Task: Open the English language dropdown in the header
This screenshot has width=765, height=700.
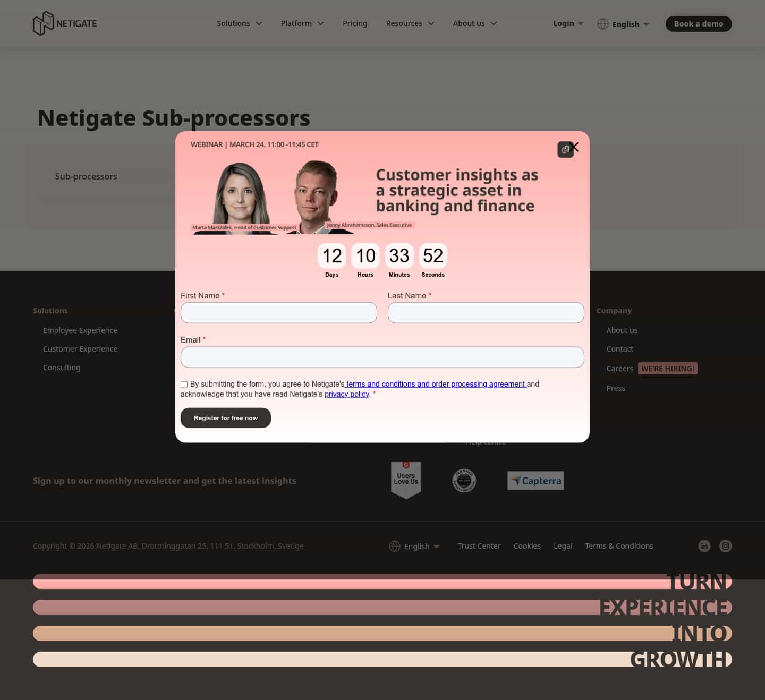Action: coord(626,24)
